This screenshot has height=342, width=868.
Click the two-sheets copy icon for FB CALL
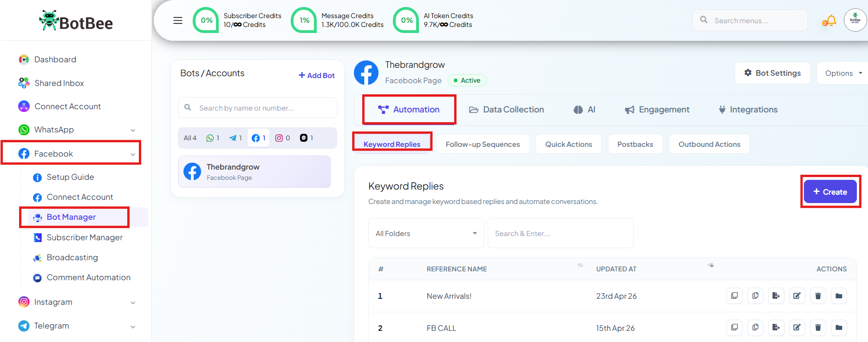click(755, 328)
